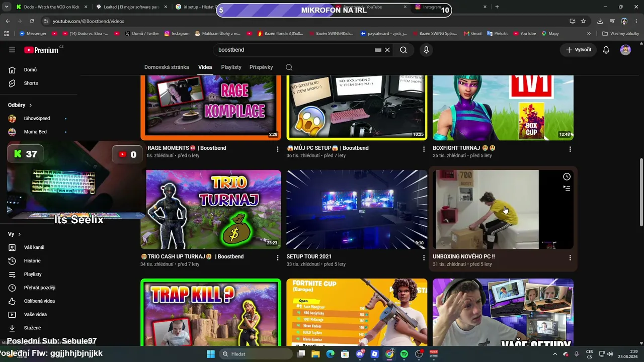Add unboxing video to queue
Viewport: 644px width, 362px height.
tap(567, 189)
